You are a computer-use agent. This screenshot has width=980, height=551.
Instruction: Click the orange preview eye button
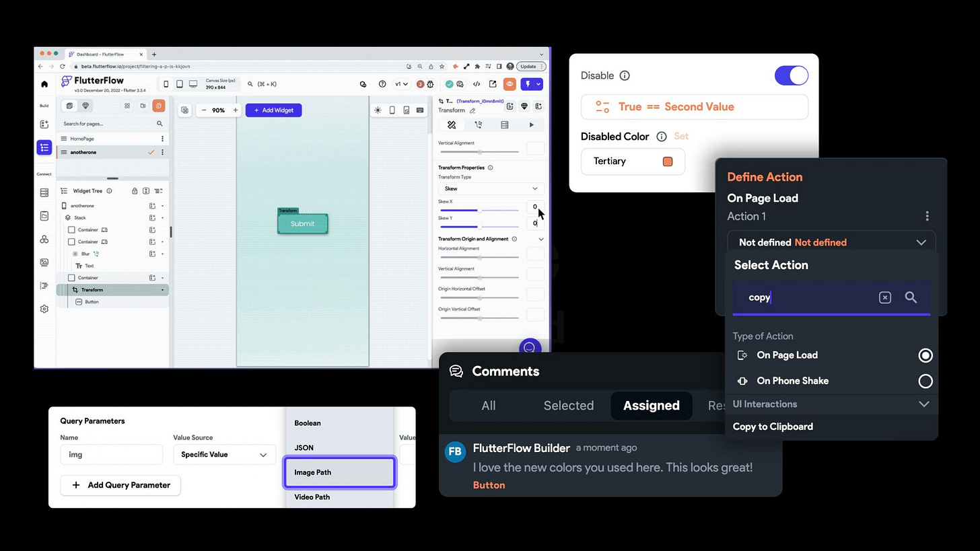coord(510,84)
